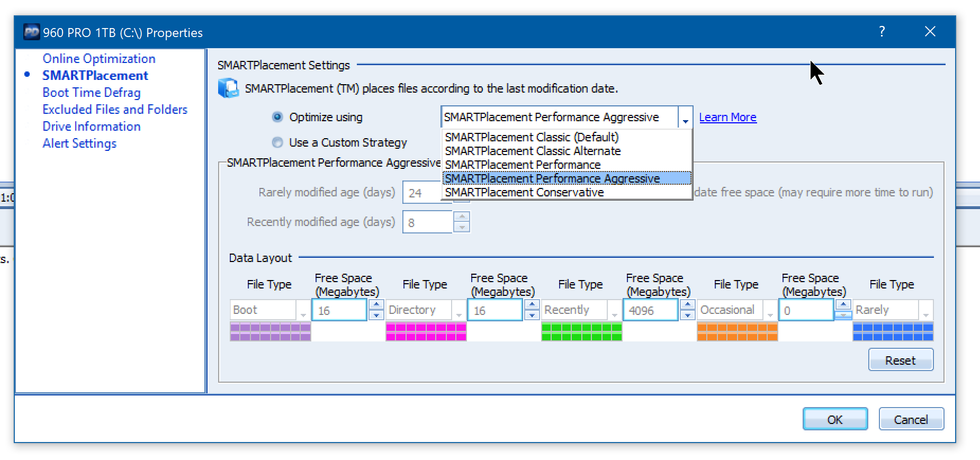Increase free space after Boot

376,305
